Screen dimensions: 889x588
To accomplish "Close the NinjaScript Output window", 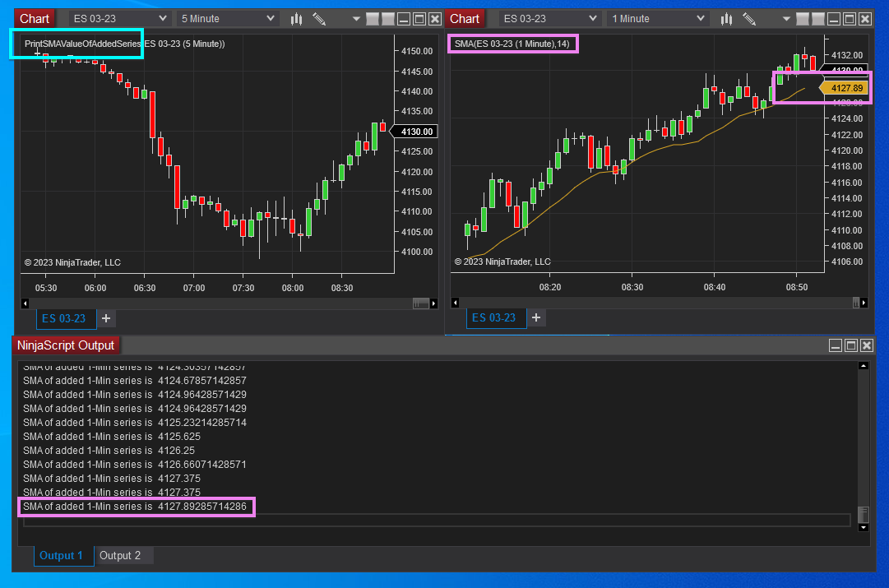I will (867, 346).
